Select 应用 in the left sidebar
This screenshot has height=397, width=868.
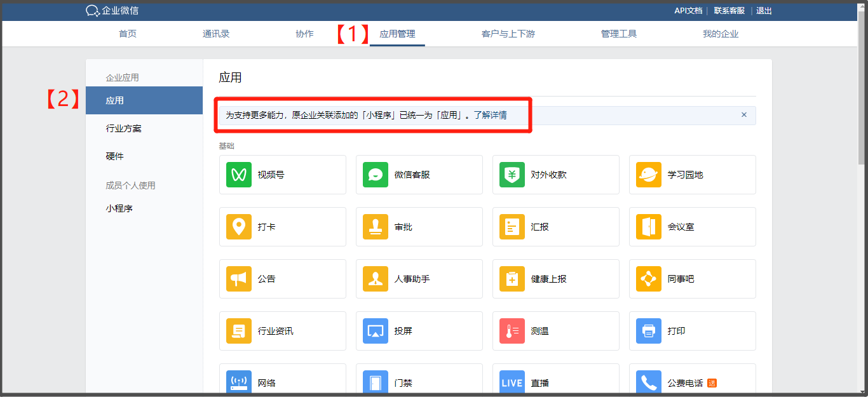pos(144,100)
